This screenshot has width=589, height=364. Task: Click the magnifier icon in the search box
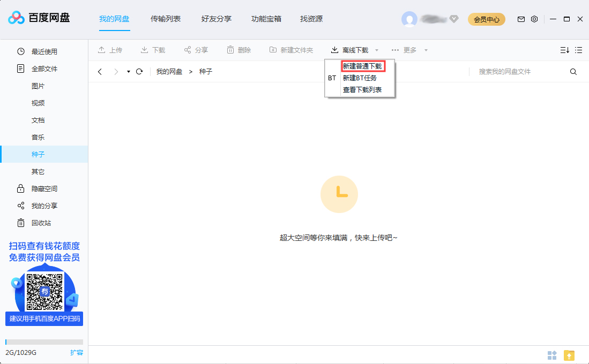(573, 71)
